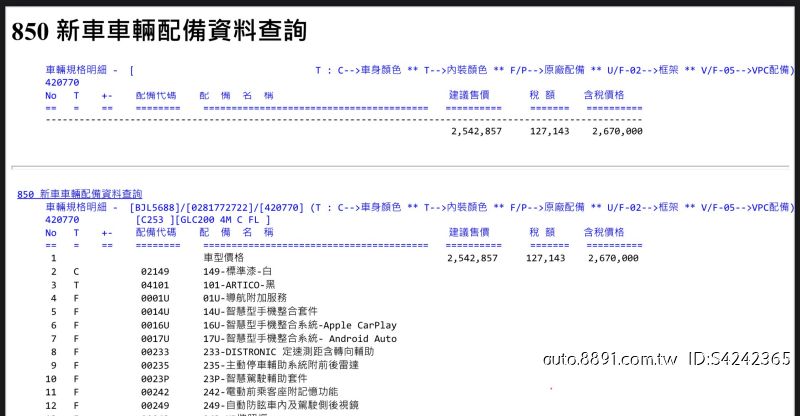Click on 235-主動停車輔助系統附前後雷達
The image size is (800, 416).
click(x=281, y=365)
